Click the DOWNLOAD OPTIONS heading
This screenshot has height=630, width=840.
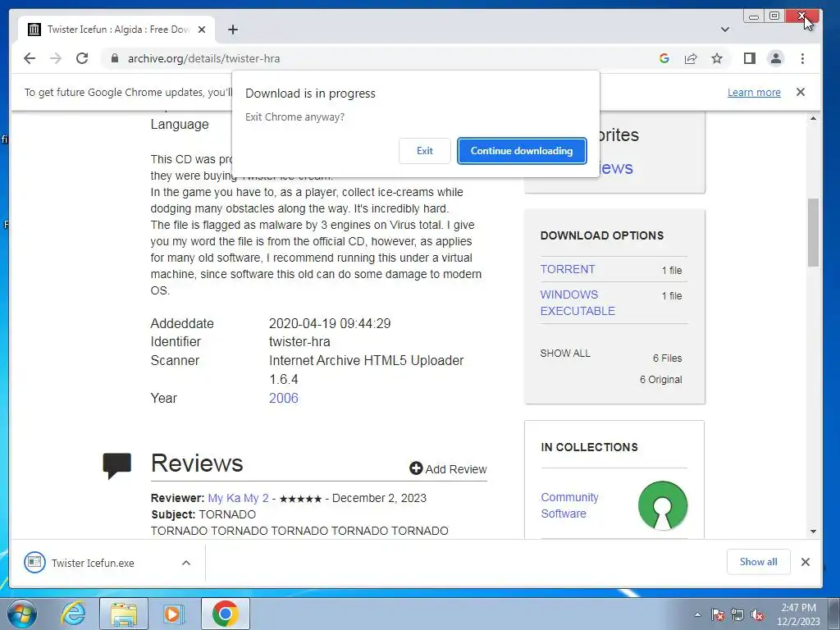click(601, 235)
